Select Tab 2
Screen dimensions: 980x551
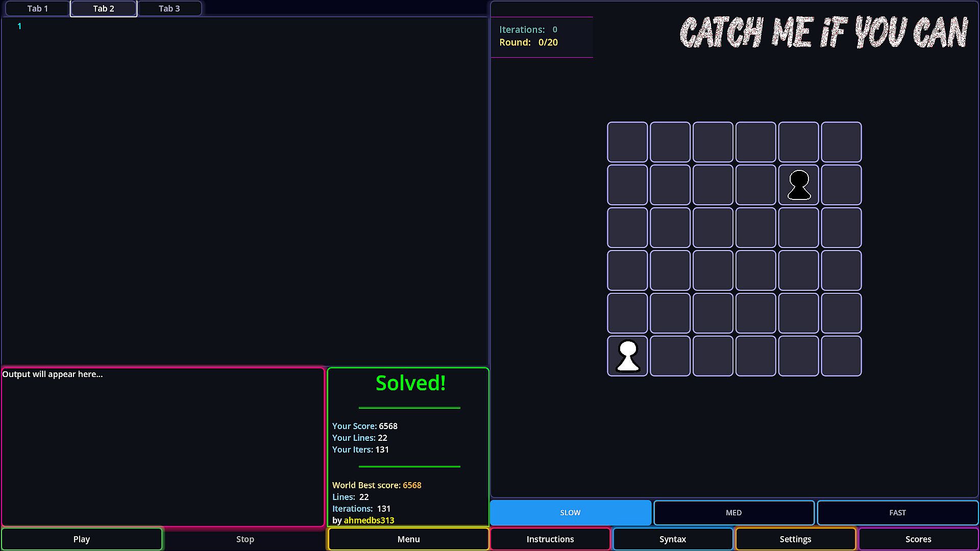[x=104, y=9]
